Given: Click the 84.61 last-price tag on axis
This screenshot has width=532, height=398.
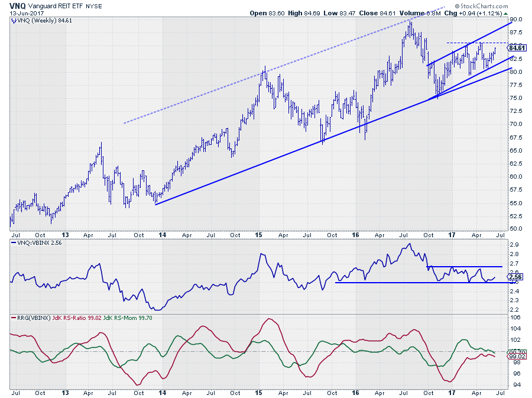Looking at the screenshot, I should tap(517, 48).
